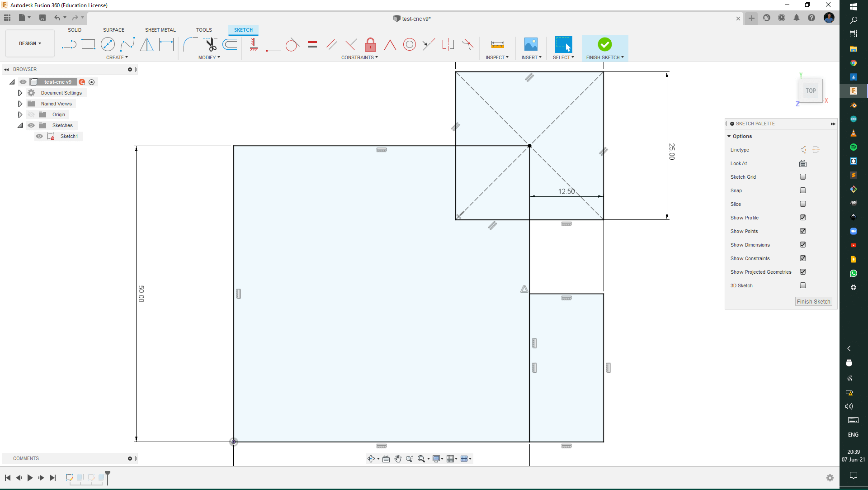Select the Sketch Dimension tool

point(166,44)
